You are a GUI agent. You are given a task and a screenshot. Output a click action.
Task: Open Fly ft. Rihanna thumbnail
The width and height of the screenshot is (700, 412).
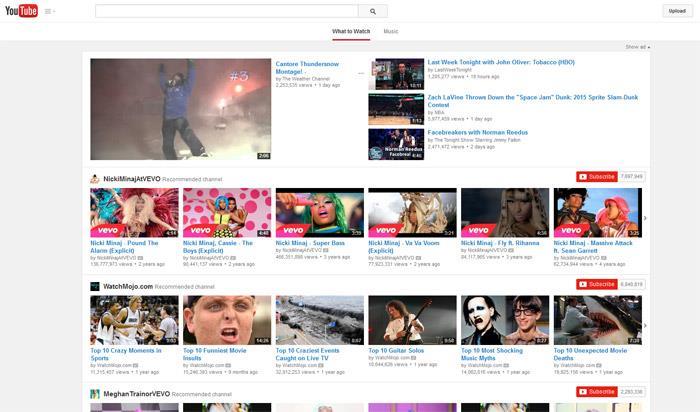click(x=505, y=212)
